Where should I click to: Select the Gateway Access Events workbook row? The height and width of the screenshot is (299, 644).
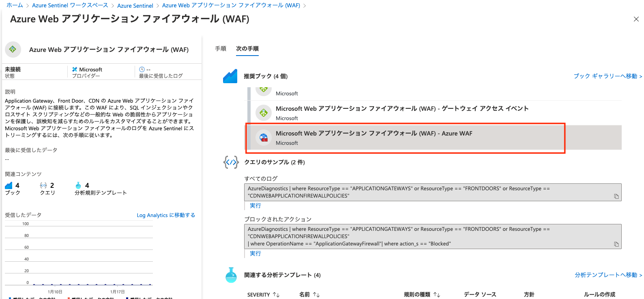point(434,113)
